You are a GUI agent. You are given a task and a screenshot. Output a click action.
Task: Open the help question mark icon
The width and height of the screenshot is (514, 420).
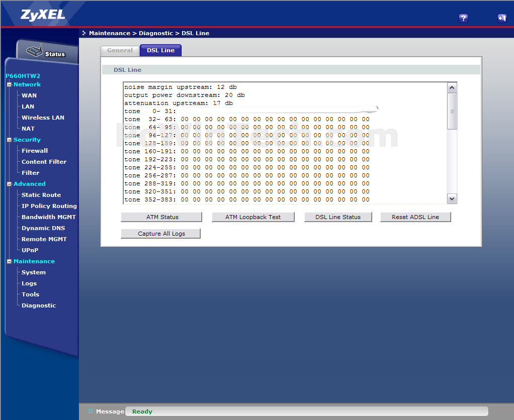(463, 18)
